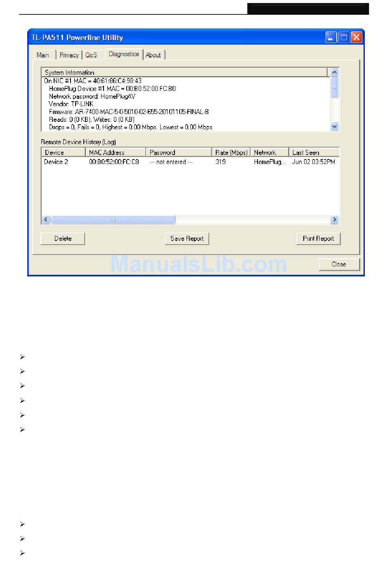392x573 pixels.
Task: Click the 'Drops = 0, Fails = 0' line
Action: click(130, 127)
